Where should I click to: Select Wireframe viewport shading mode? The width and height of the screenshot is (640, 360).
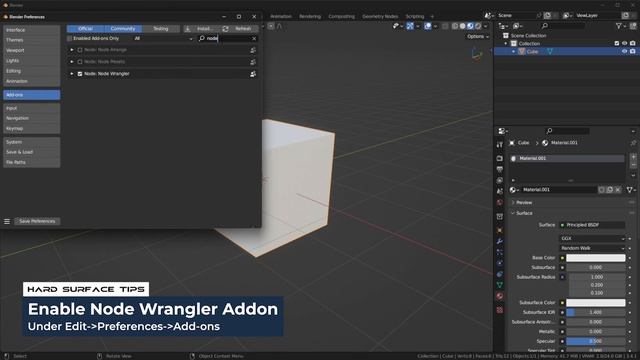click(455, 26)
